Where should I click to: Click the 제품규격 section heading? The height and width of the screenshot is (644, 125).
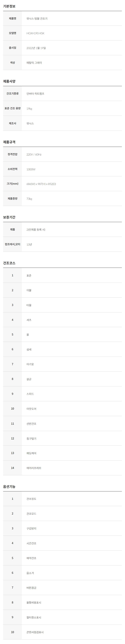coord(9,142)
